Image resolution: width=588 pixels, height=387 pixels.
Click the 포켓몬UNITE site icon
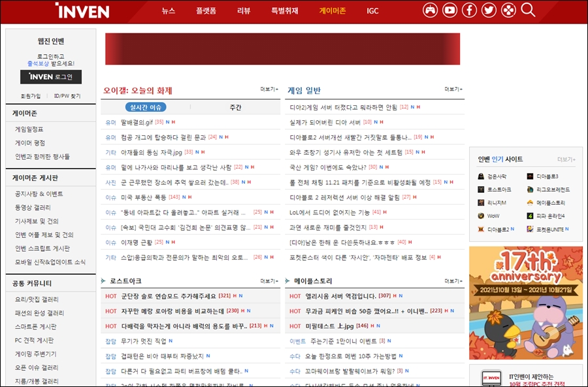(x=530, y=229)
